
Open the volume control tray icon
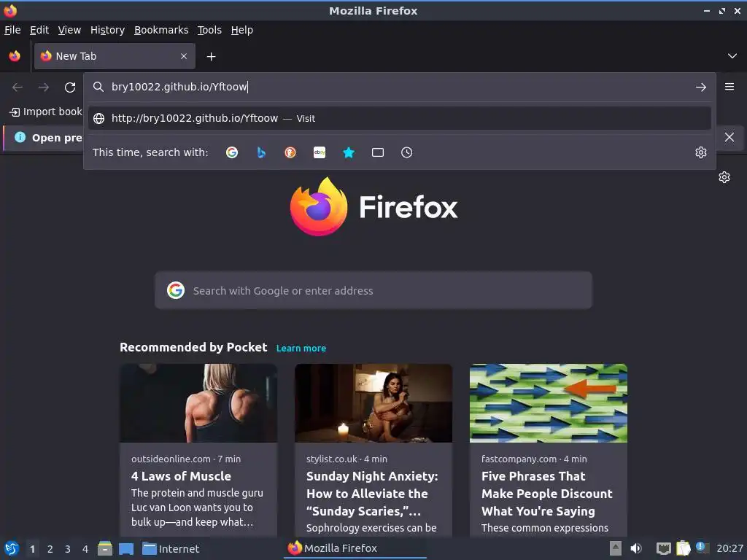(x=635, y=548)
